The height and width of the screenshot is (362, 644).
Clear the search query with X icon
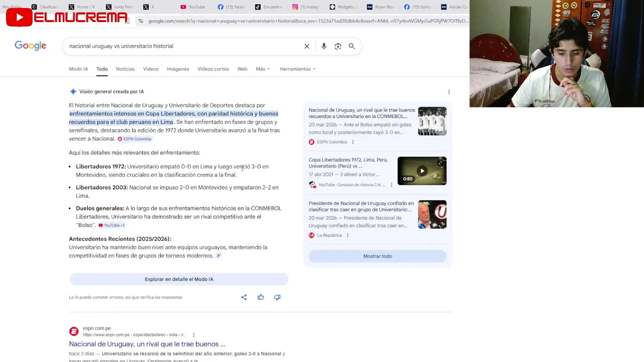pos(307,46)
